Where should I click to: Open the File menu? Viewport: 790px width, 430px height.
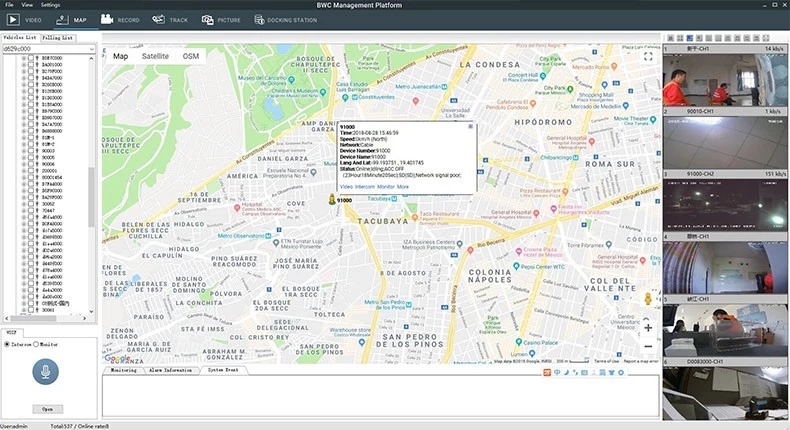(x=9, y=5)
